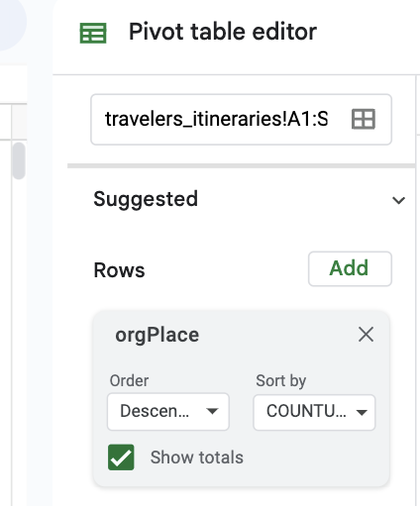This screenshot has width=420, height=506.
Task: Click the Suggested section heading
Action: click(x=146, y=199)
